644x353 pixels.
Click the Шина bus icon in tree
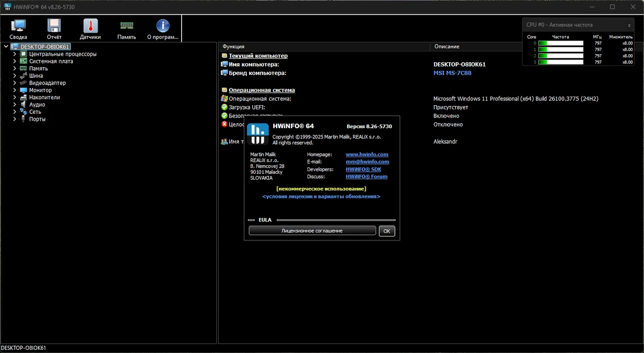23,76
